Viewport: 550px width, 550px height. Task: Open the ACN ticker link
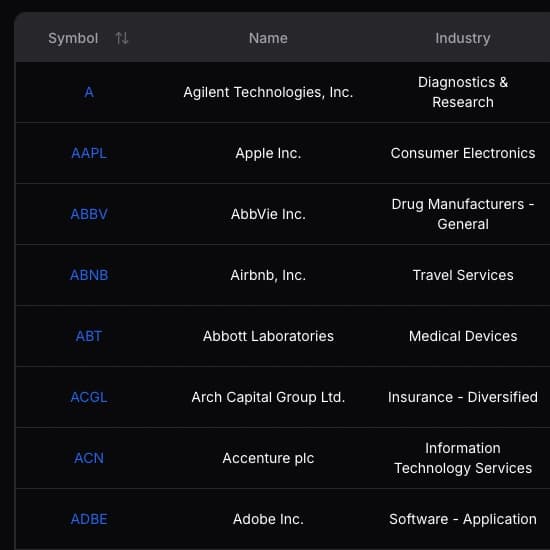coord(89,458)
